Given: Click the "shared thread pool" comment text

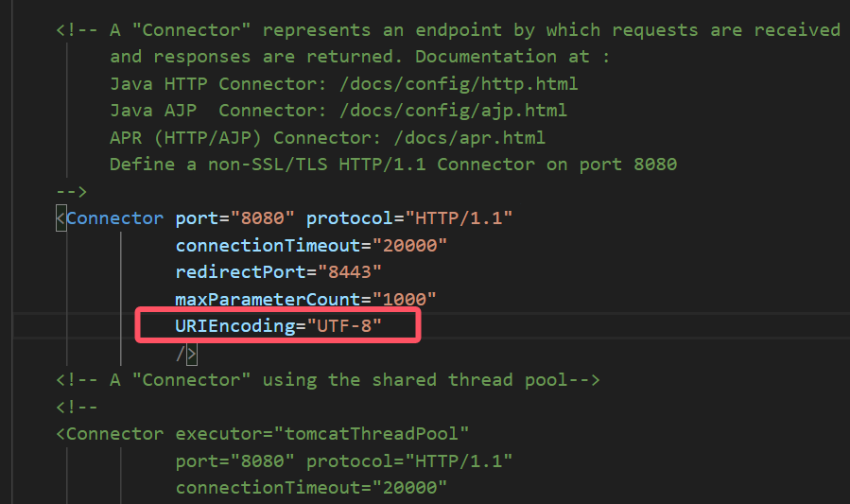Looking at the screenshot, I should [x=502, y=380].
